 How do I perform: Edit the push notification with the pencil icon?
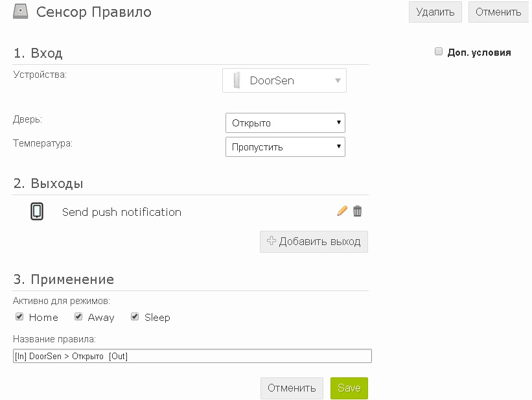(x=342, y=211)
